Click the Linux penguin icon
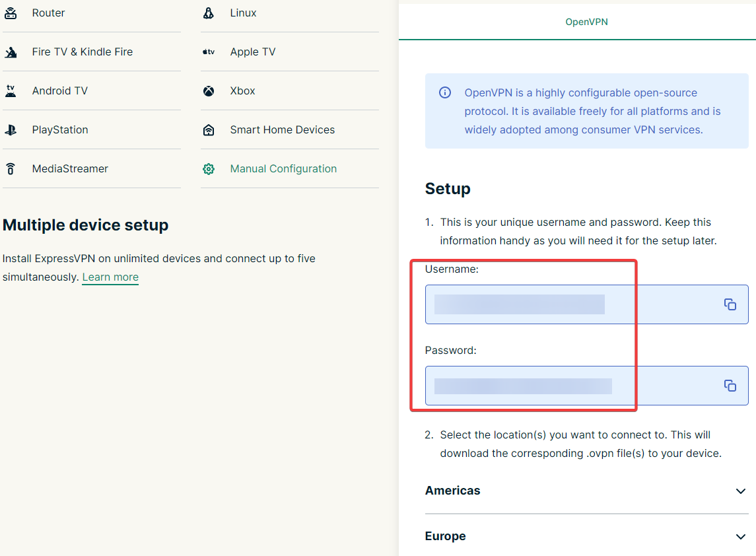The width and height of the screenshot is (756, 556). tap(208, 13)
